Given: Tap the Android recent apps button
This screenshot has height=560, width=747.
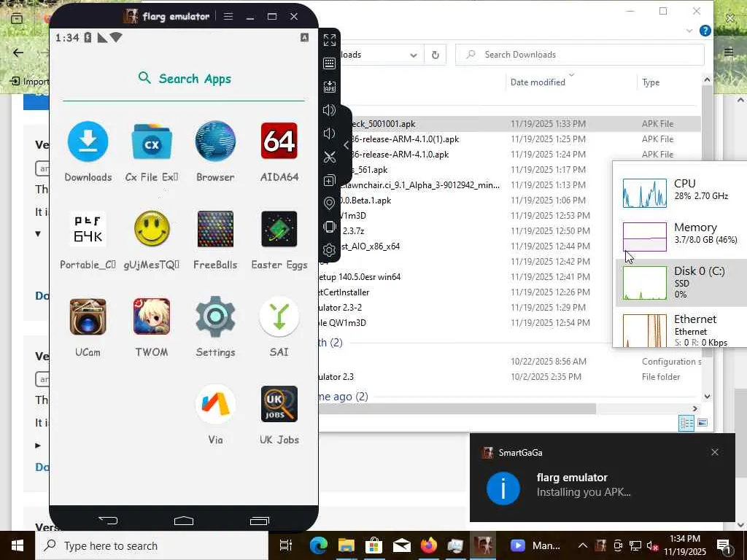Looking at the screenshot, I should (260, 521).
